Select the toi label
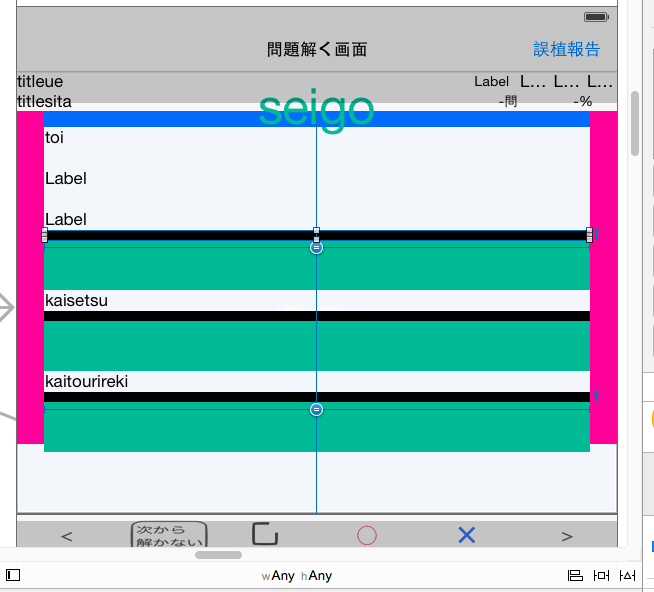Screen dimensions: 654x592 (54, 137)
